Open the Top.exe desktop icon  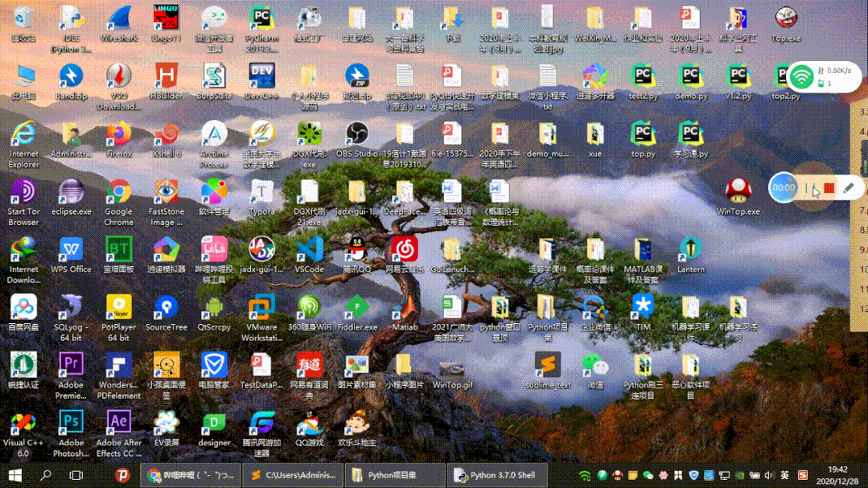coord(786,24)
